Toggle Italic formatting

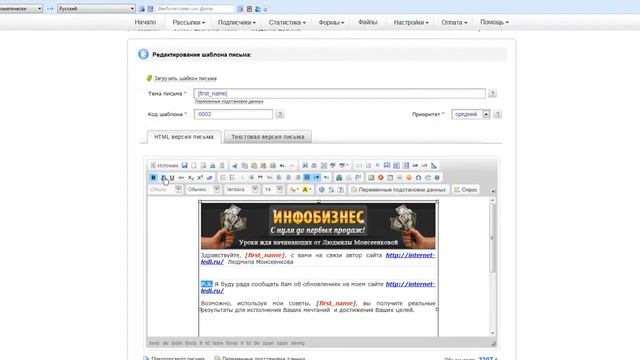pos(163,178)
